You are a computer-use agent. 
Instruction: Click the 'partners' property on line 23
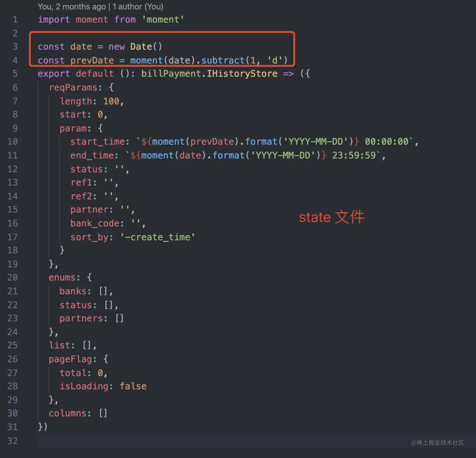pos(81,318)
